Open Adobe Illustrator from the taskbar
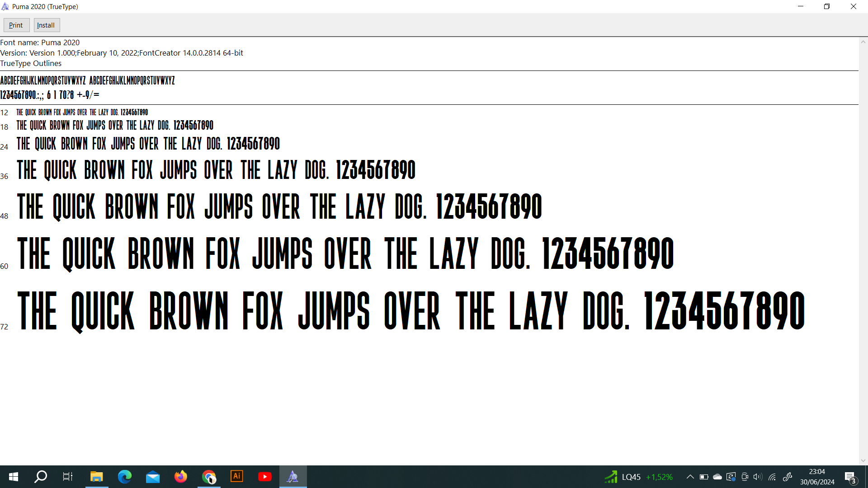 pyautogui.click(x=237, y=477)
